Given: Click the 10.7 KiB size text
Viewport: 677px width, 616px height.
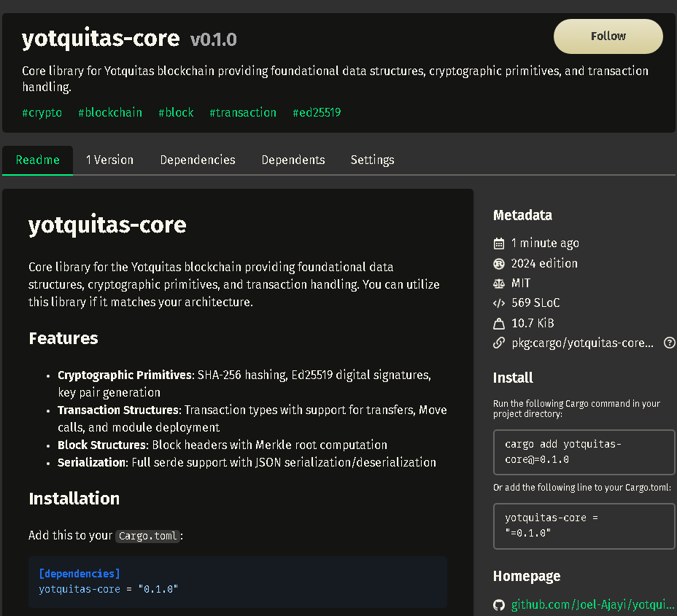Looking at the screenshot, I should click(533, 323).
